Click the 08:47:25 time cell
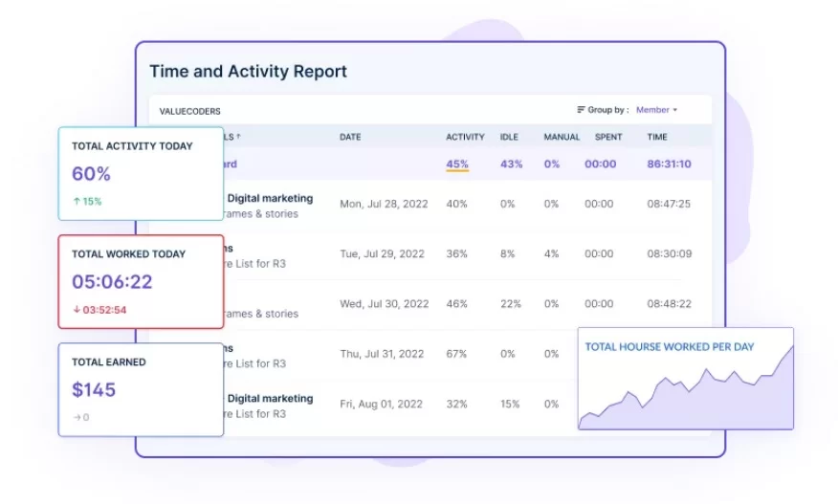The image size is (838, 504). (x=669, y=204)
